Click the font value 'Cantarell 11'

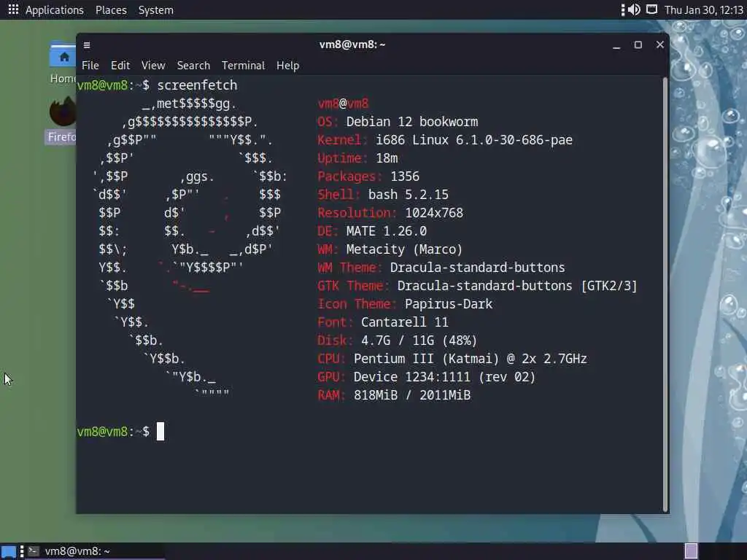(x=405, y=322)
